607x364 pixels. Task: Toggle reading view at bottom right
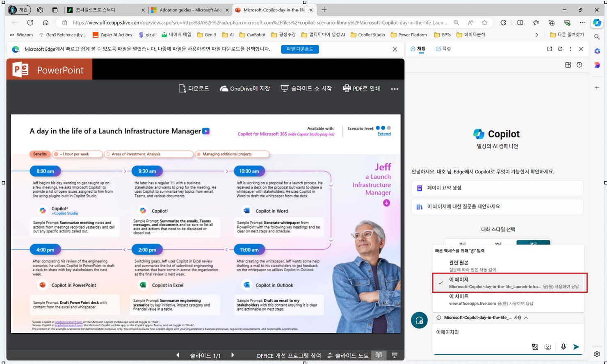(x=378, y=355)
